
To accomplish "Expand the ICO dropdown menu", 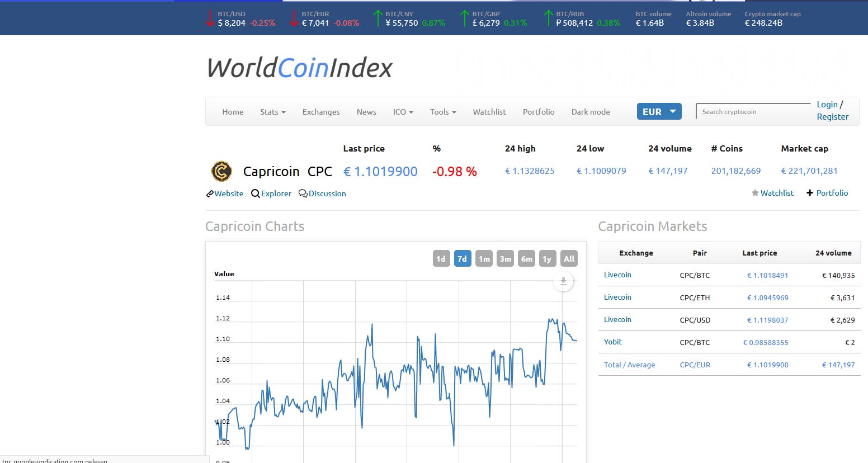I will (403, 112).
